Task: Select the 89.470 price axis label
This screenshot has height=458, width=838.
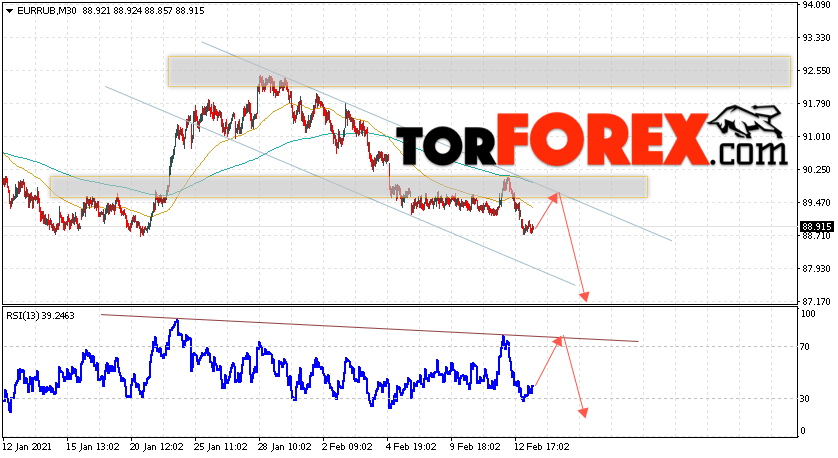Action: [816, 203]
